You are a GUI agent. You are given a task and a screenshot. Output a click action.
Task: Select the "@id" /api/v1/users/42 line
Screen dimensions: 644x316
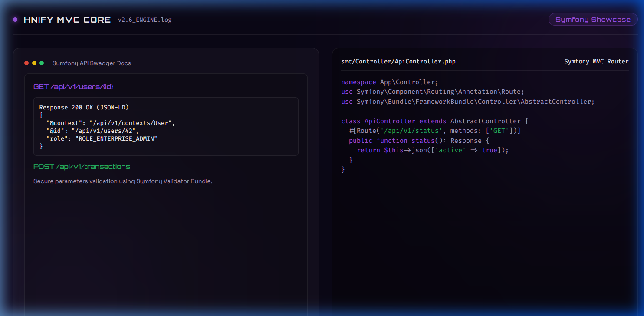pyautogui.click(x=93, y=131)
